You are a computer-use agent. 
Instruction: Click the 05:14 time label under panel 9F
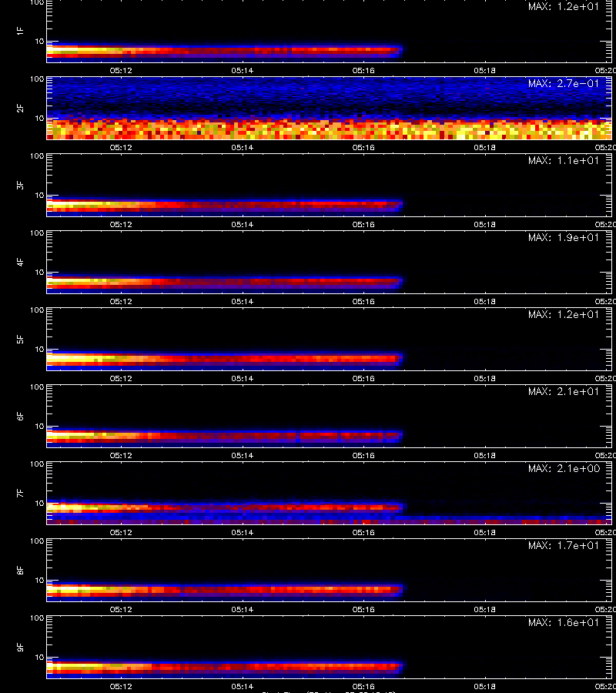click(242, 686)
